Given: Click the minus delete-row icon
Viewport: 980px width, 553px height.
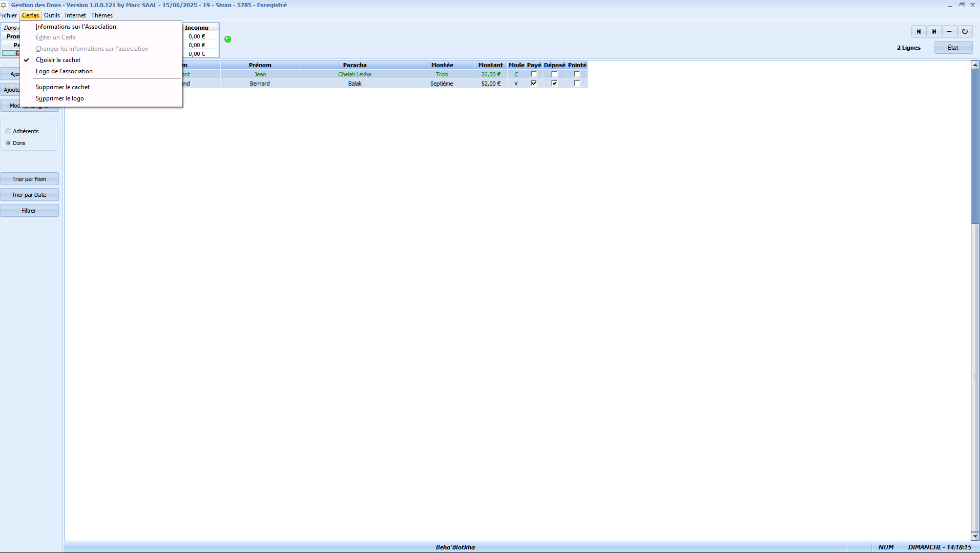Looking at the screenshot, I should 949,32.
